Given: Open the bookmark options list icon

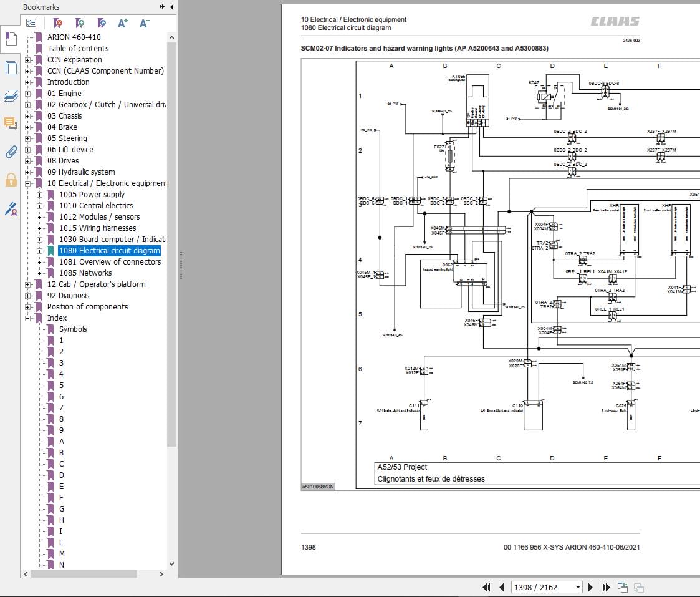Looking at the screenshot, I should (x=31, y=23).
